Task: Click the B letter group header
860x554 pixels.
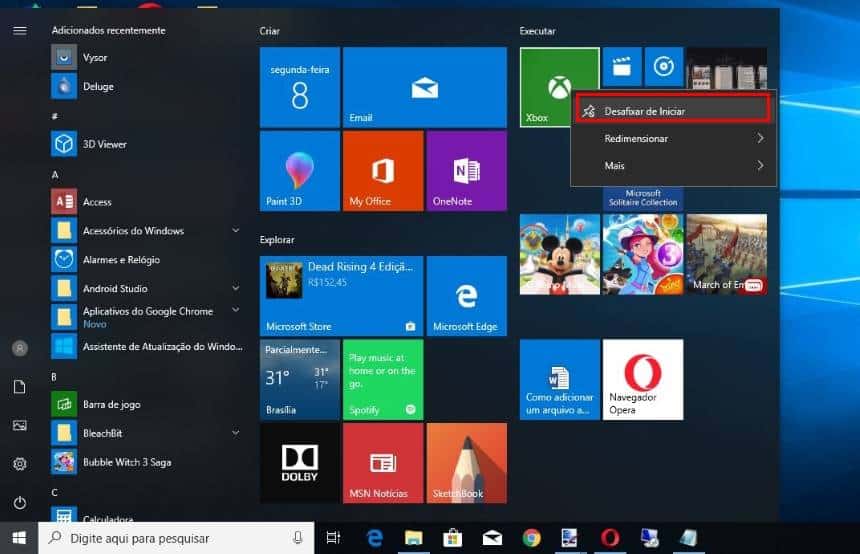Action: [x=54, y=377]
